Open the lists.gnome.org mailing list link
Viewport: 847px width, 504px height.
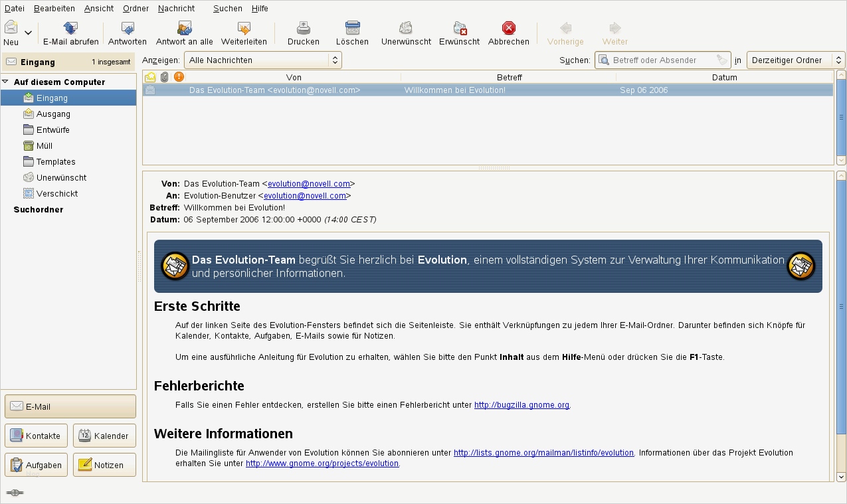pyautogui.click(x=543, y=452)
